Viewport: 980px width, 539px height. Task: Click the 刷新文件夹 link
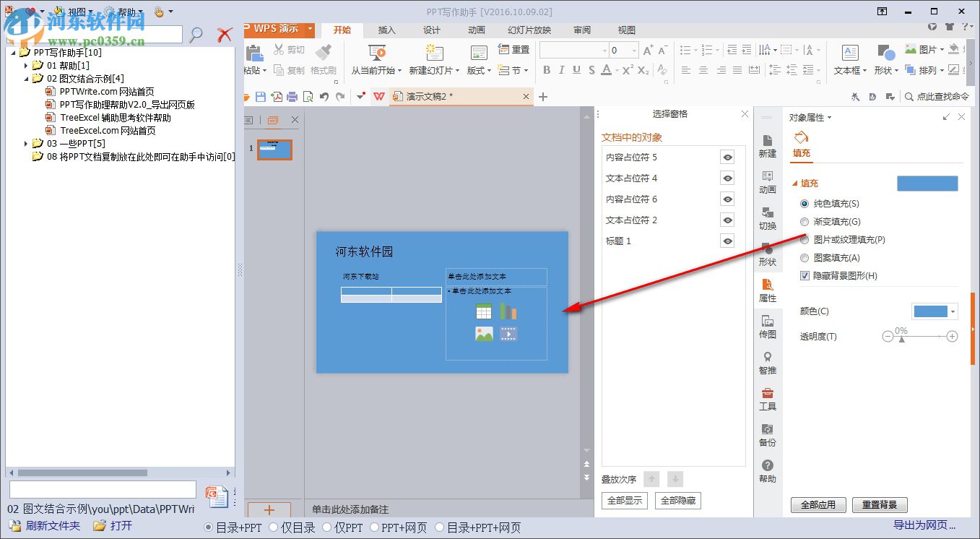tap(45, 525)
